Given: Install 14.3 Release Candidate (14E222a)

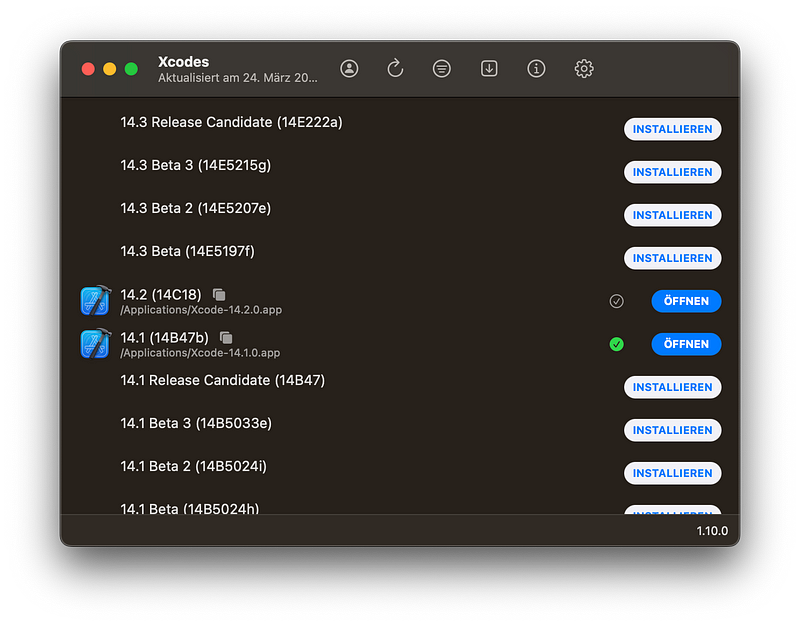Looking at the screenshot, I should (x=672, y=129).
